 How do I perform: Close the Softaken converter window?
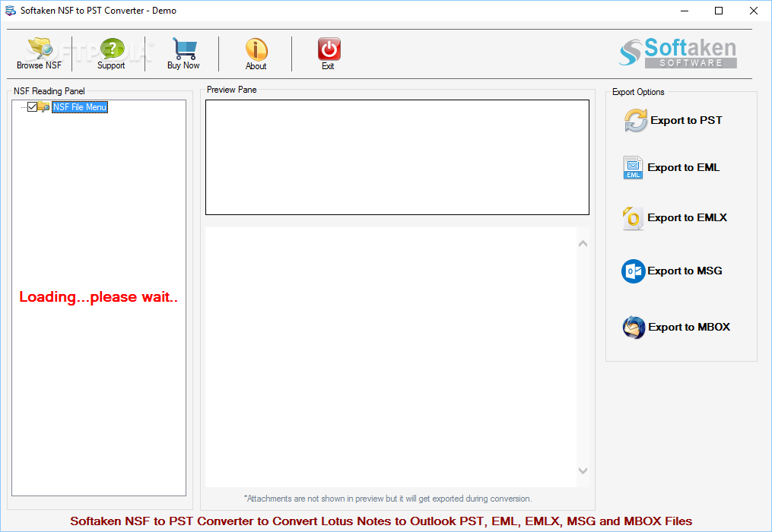(x=753, y=11)
